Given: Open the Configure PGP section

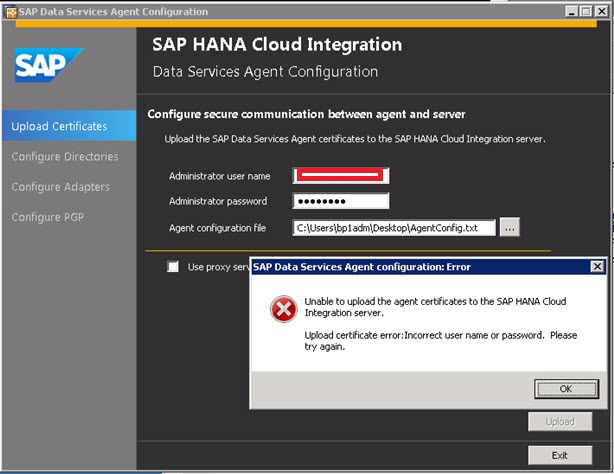Looking at the screenshot, I should tap(47, 217).
